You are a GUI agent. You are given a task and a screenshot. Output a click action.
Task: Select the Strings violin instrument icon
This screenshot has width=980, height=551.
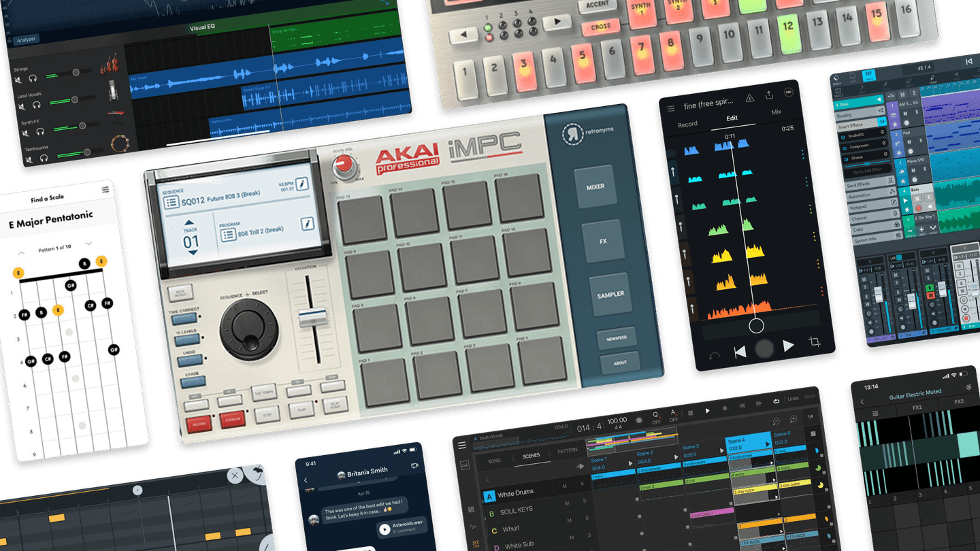pos(110,66)
